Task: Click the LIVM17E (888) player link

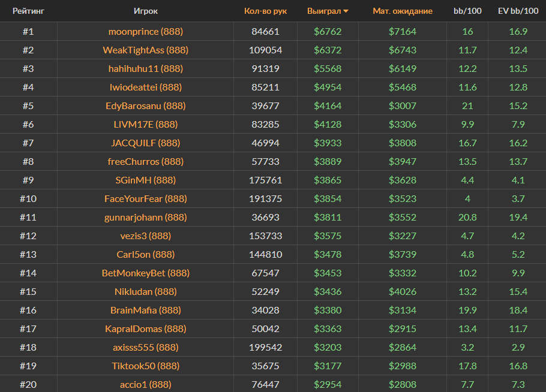Action: click(146, 124)
